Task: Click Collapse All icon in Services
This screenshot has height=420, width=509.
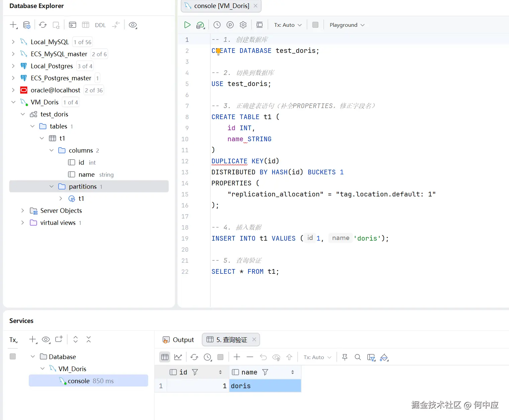Action: 89,339
